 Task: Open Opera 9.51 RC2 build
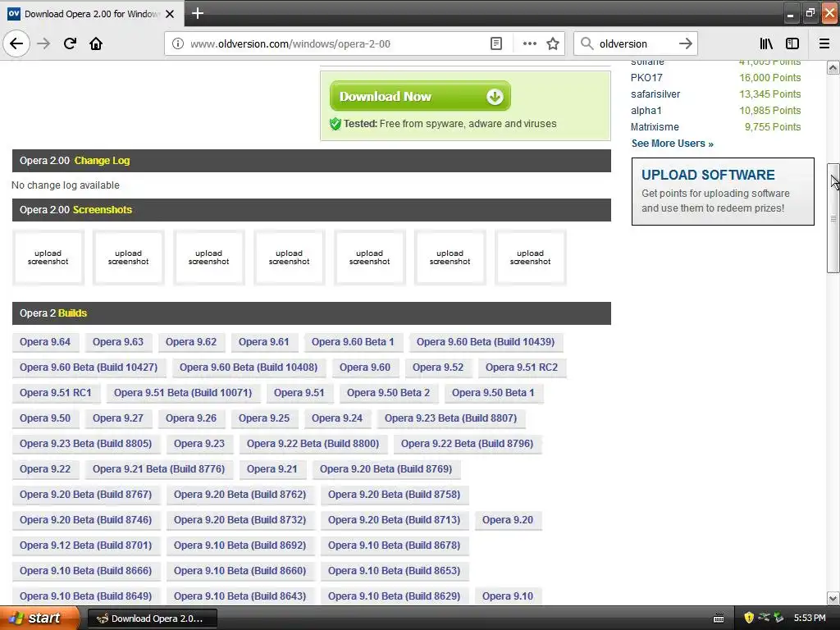(521, 367)
